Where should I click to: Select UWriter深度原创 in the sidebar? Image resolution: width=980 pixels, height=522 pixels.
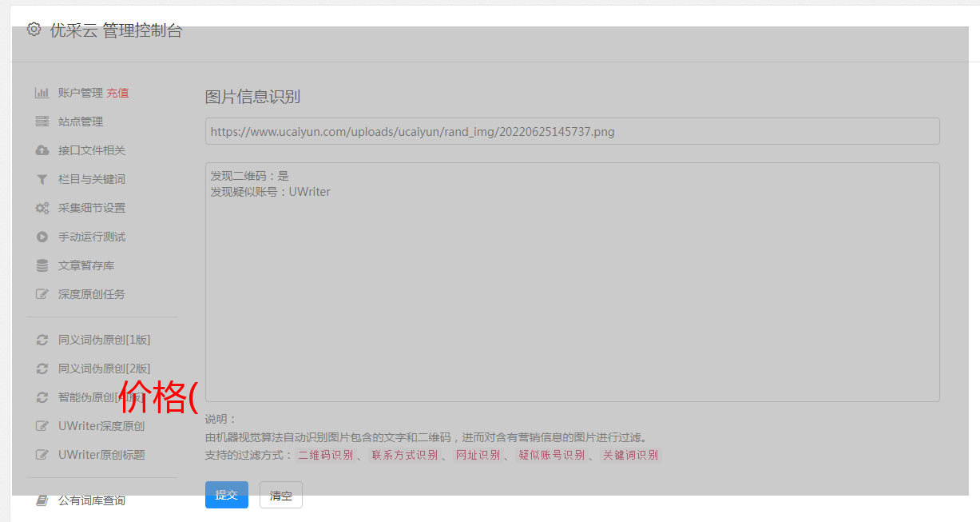click(x=101, y=426)
